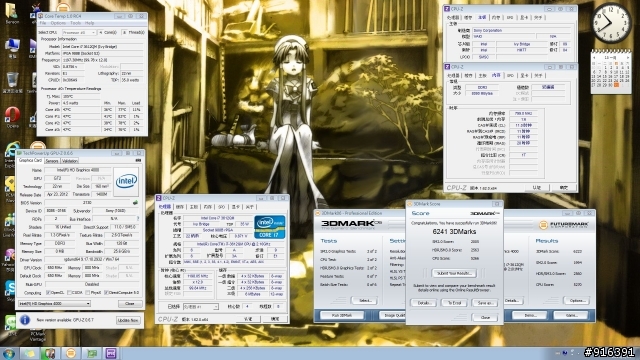Open the SPD tab in the CPU-Z processor window
The height and width of the screenshot is (360, 640).
tap(222, 207)
